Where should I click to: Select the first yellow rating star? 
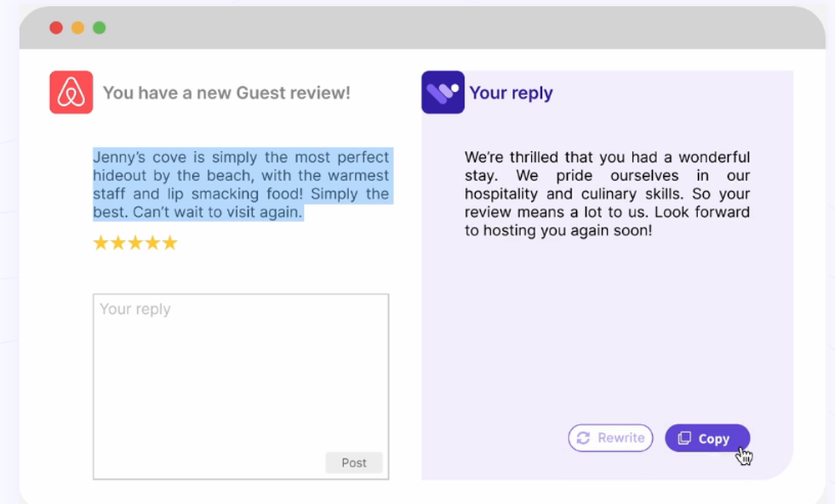101,243
